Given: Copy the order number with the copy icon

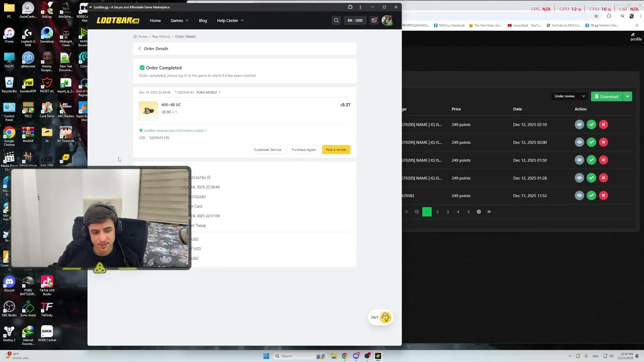Looking at the screenshot, I should [208, 177].
